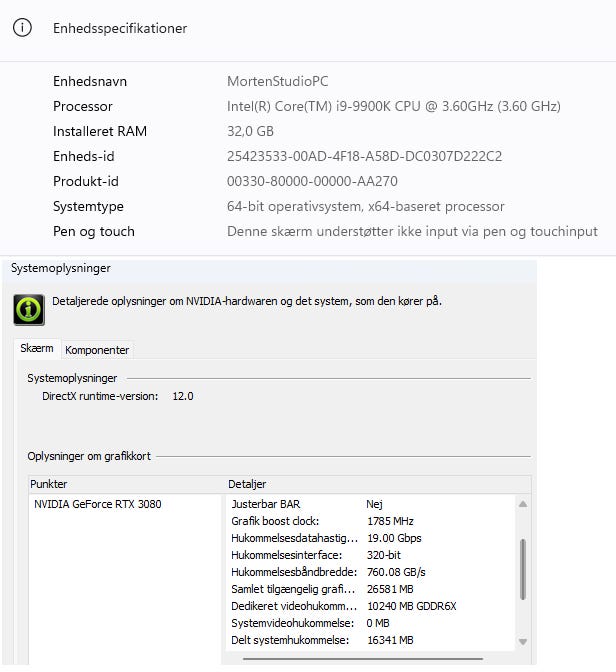Click the Systemoplysninger group heading above DirectX
616x672 pixels.
tap(72, 378)
